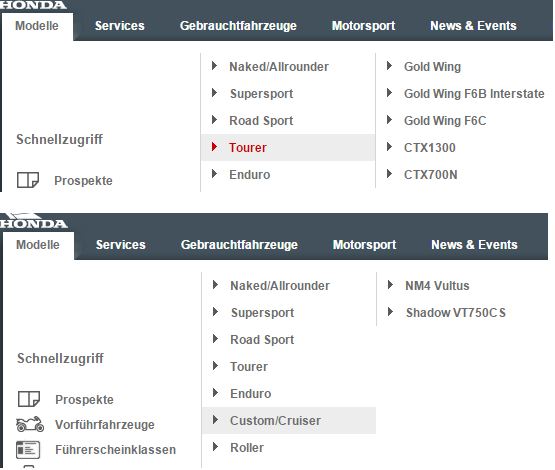The width and height of the screenshot is (555, 470).
Task: Open Motorsport in the Custom/Cruiser menu screenshot
Action: click(364, 245)
